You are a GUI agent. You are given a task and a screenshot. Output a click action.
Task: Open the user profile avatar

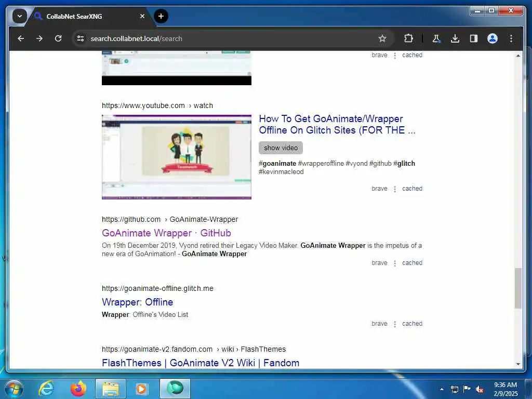click(x=493, y=38)
